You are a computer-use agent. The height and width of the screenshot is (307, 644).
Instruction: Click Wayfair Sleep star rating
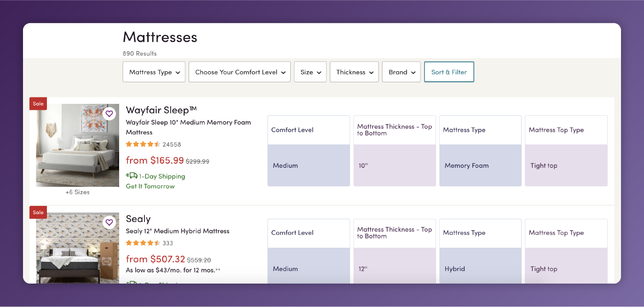point(143,144)
